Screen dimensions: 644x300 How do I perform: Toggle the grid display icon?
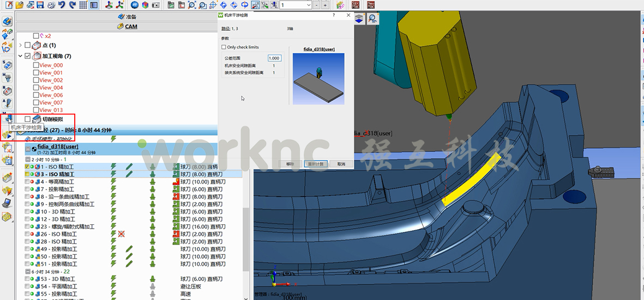(83, 5)
